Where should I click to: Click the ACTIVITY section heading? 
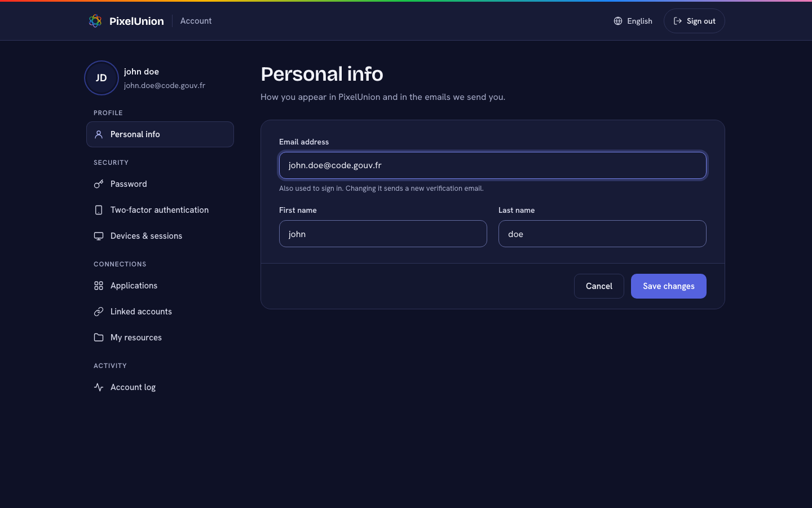[110, 366]
